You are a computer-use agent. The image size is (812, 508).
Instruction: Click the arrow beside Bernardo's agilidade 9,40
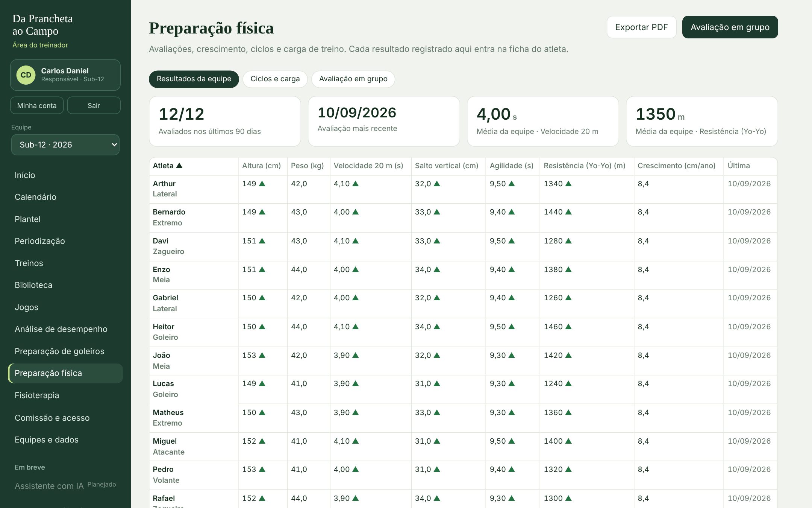point(512,212)
